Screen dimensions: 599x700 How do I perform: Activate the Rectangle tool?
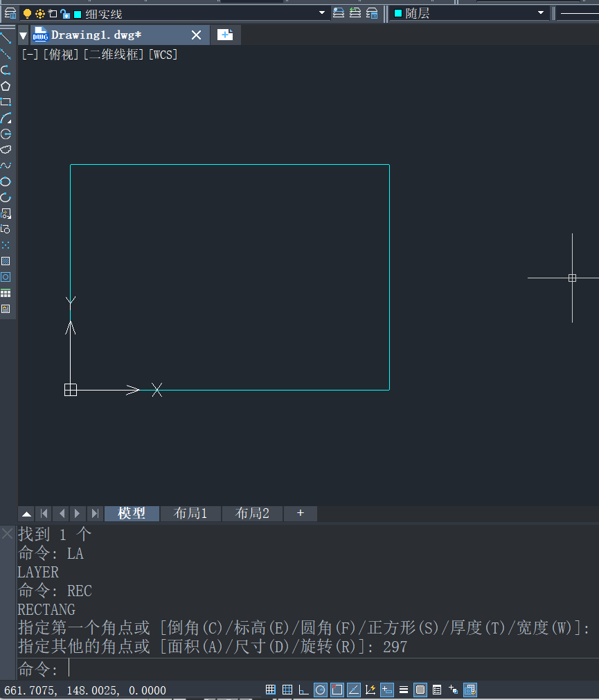(x=6, y=102)
